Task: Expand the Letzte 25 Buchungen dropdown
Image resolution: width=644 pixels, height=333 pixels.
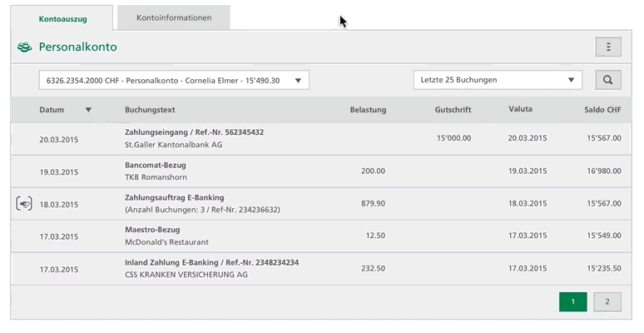Action: (498, 80)
